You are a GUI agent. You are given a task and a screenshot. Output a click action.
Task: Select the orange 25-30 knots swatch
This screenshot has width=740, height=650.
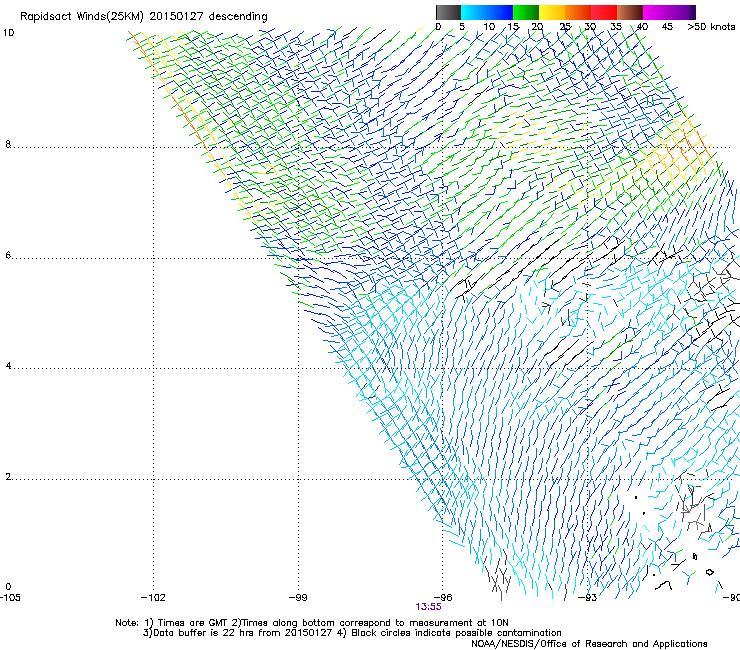coord(578,12)
